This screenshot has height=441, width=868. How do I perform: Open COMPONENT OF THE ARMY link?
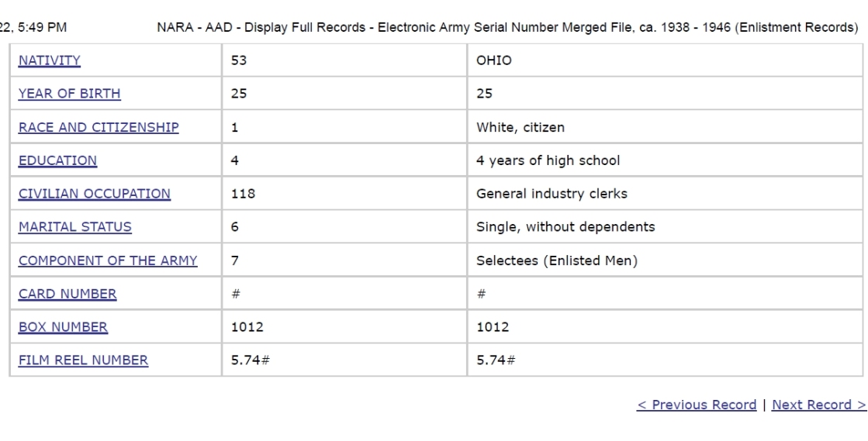[107, 260]
